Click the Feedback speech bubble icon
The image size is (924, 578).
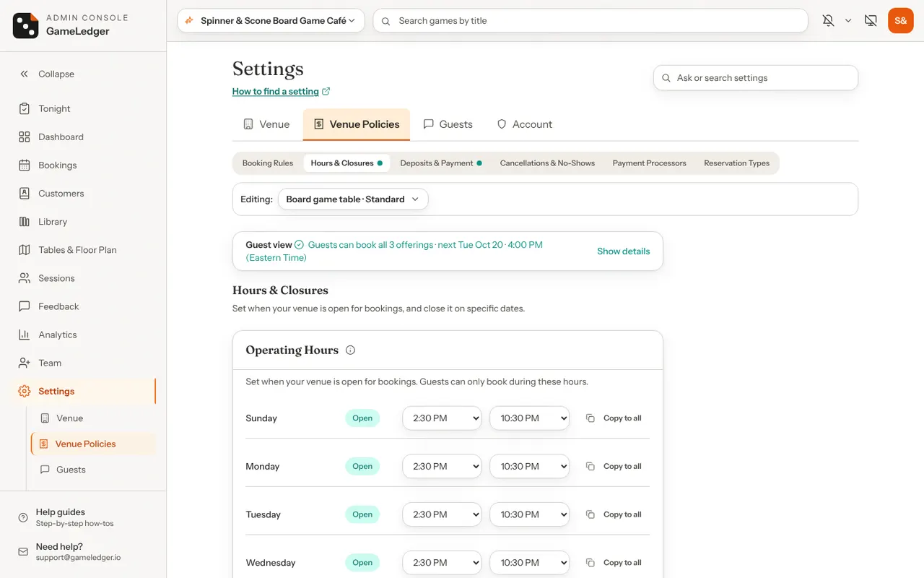click(x=25, y=306)
